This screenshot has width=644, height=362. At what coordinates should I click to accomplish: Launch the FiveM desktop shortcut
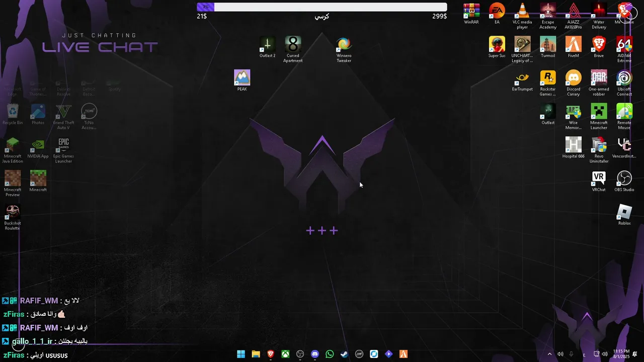[x=574, y=47]
